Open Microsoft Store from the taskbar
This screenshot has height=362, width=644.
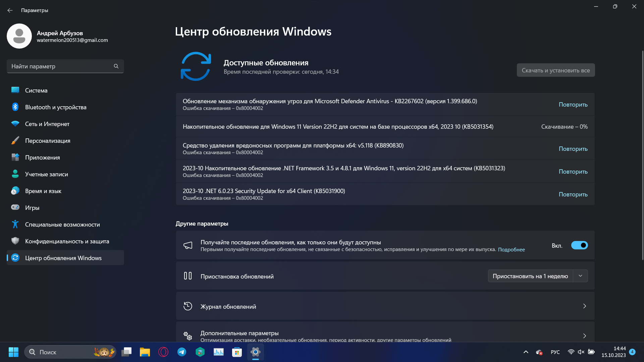point(237,352)
